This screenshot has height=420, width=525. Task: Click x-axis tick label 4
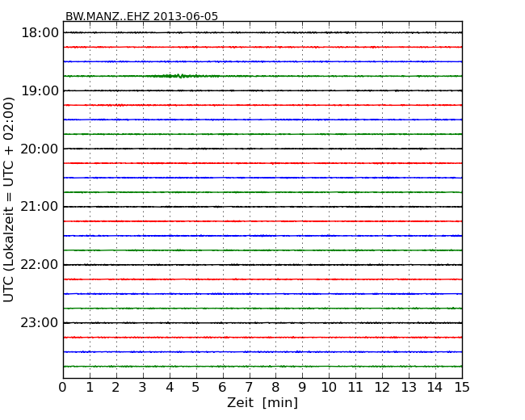tap(170, 388)
